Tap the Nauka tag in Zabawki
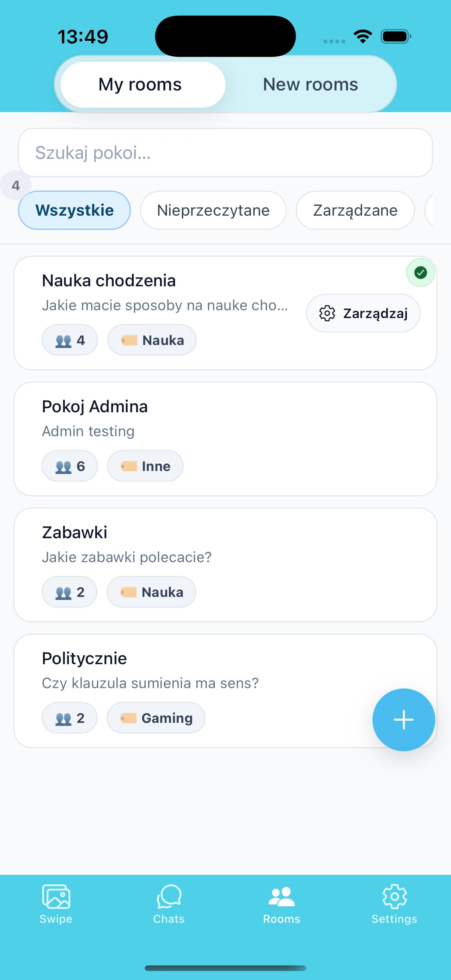Image resolution: width=451 pixels, height=980 pixels. [151, 592]
